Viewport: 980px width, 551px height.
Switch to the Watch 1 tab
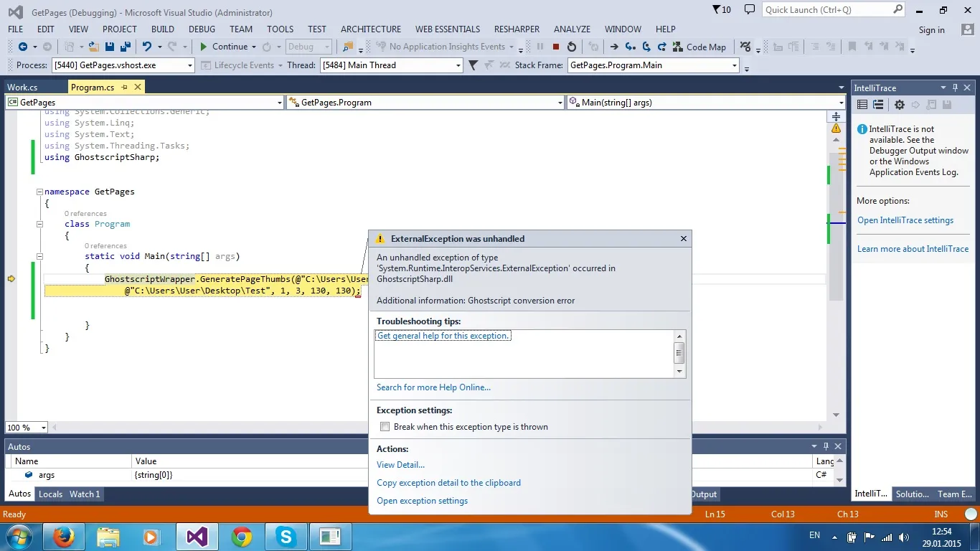[x=85, y=494]
